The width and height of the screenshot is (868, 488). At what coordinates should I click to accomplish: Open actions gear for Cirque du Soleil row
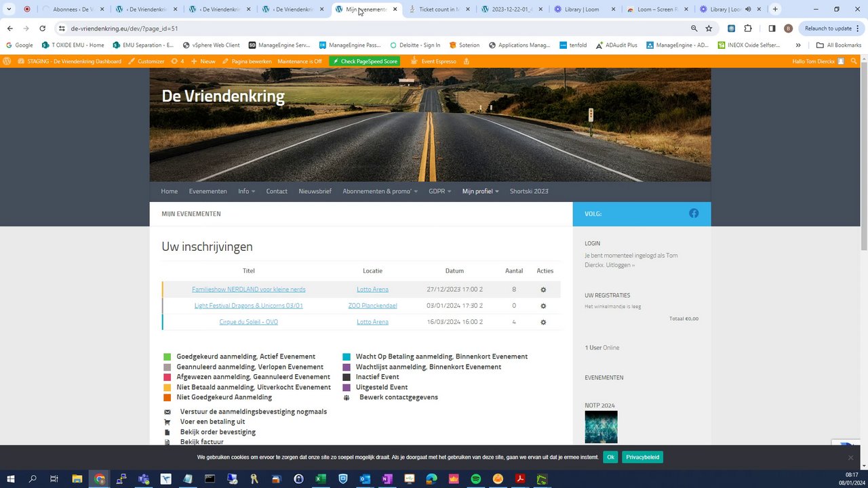(x=543, y=322)
